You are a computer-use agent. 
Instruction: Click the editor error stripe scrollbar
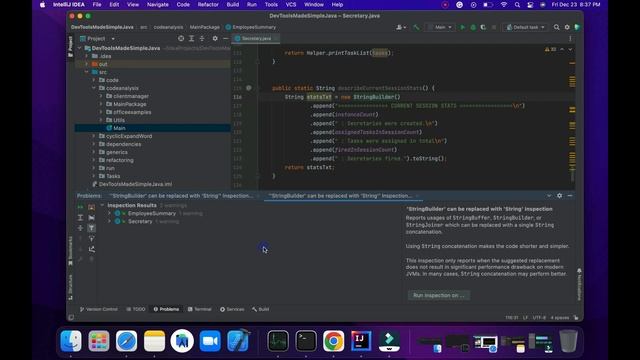pyautogui.click(x=572, y=116)
